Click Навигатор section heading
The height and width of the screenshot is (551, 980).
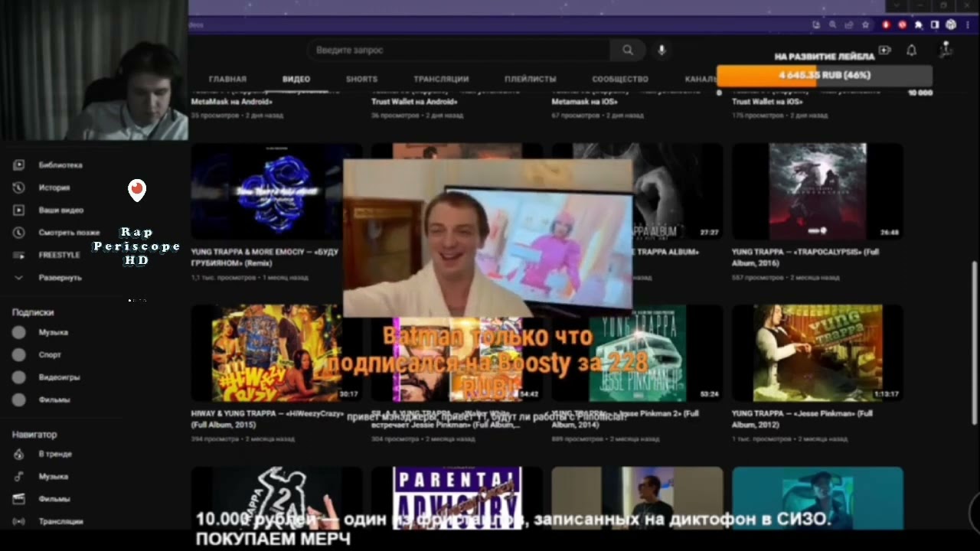(34, 434)
